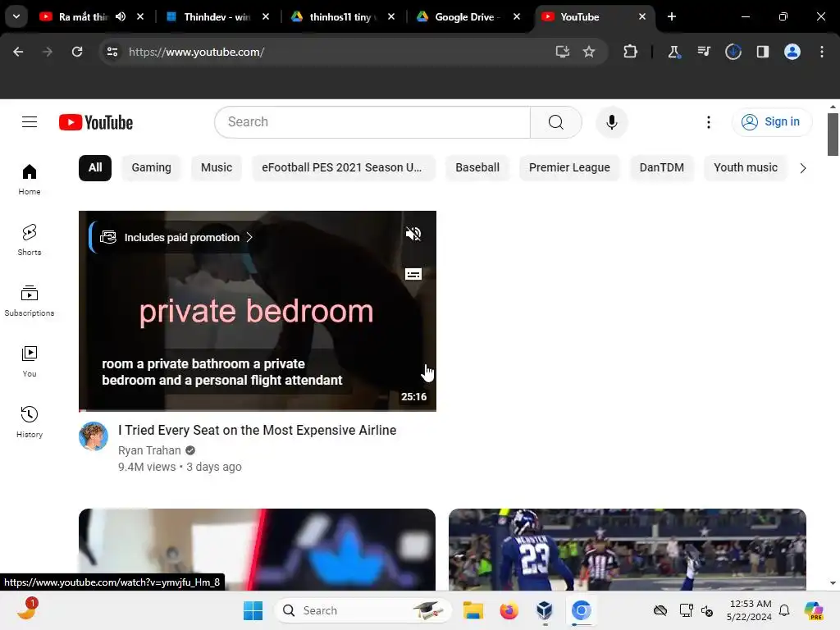This screenshot has height=630, width=840.
Task: Bookmark this page with star icon
Action: (589, 52)
